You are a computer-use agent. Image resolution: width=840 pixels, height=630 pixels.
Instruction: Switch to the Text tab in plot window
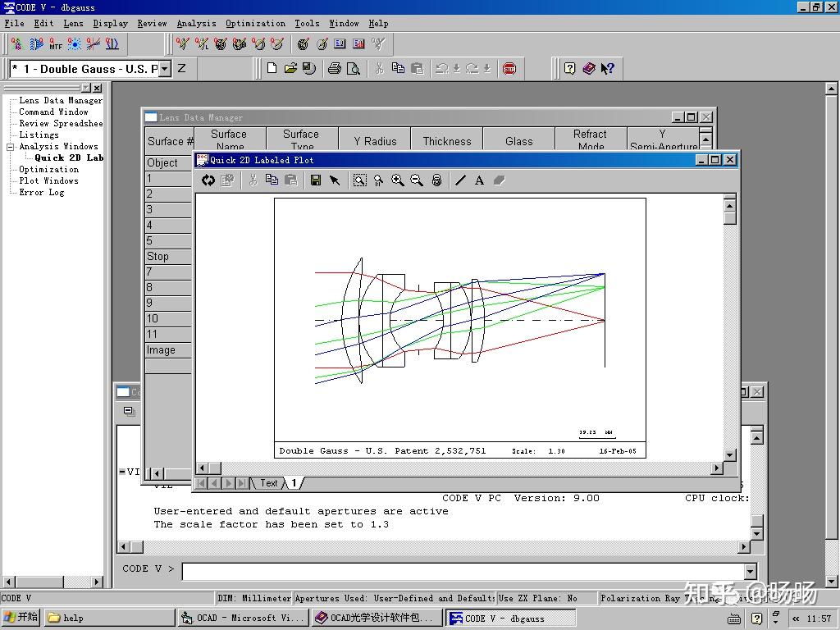[x=268, y=483]
